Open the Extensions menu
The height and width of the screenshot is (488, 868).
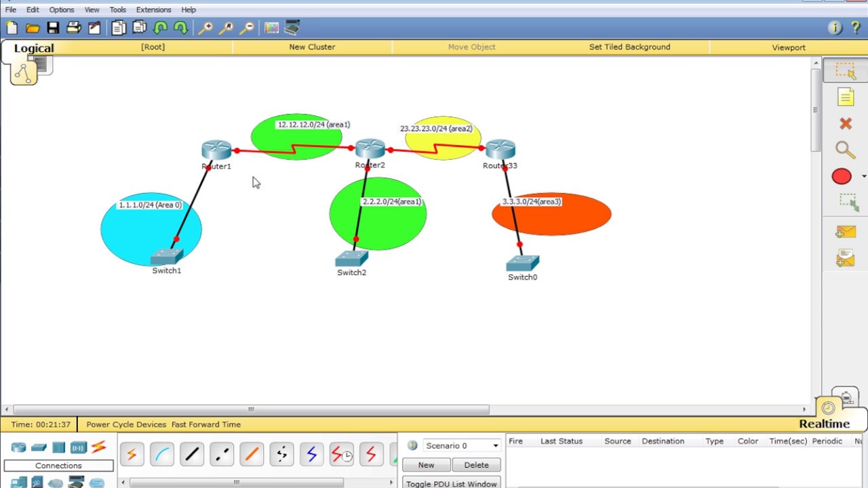(x=154, y=9)
